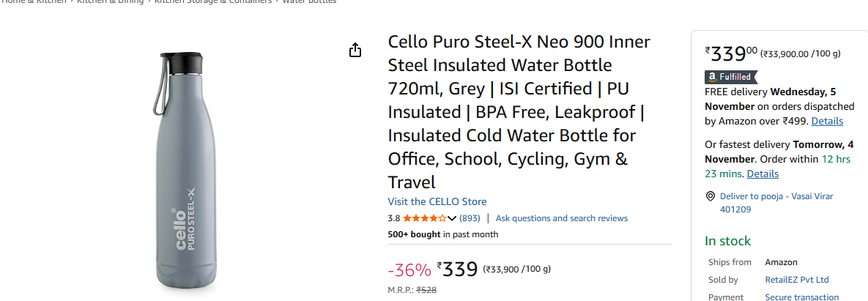Click the struck-through M.R.P. ₹528 price
Screen dimensions: 868x301
pyautogui.click(x=426, y=290)
